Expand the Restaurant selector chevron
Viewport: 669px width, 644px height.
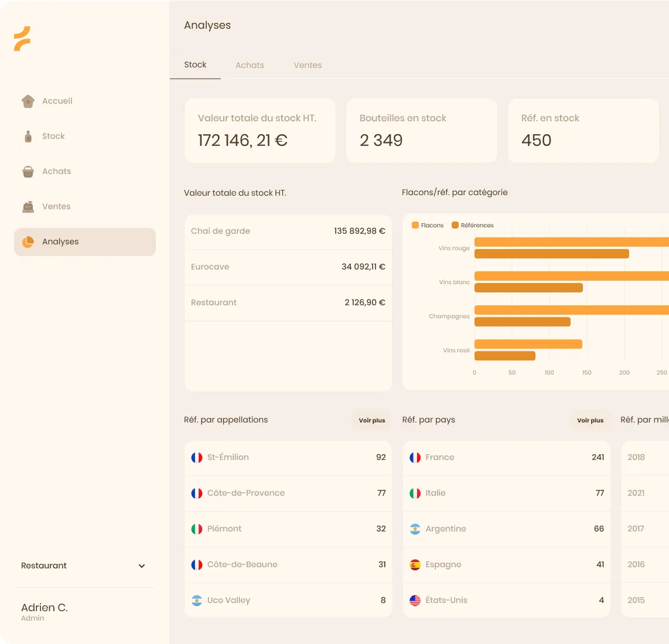(142, 566)
